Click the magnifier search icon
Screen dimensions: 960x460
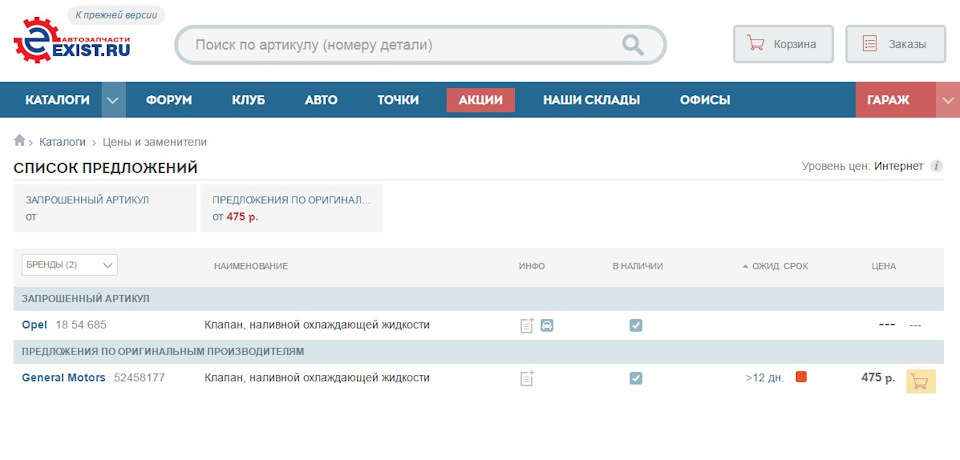(632, 45)
